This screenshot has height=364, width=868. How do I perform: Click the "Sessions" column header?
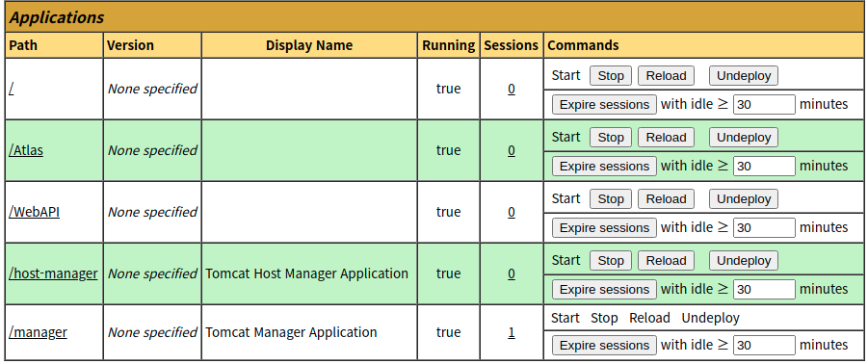click(511, 45)
